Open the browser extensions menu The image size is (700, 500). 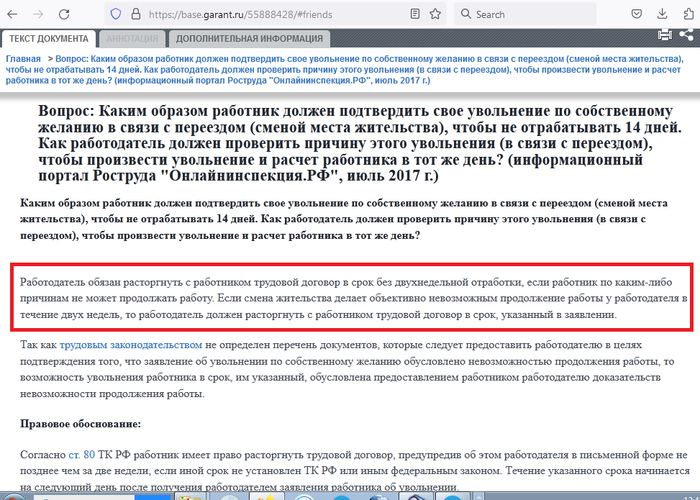tap(686, 14)
